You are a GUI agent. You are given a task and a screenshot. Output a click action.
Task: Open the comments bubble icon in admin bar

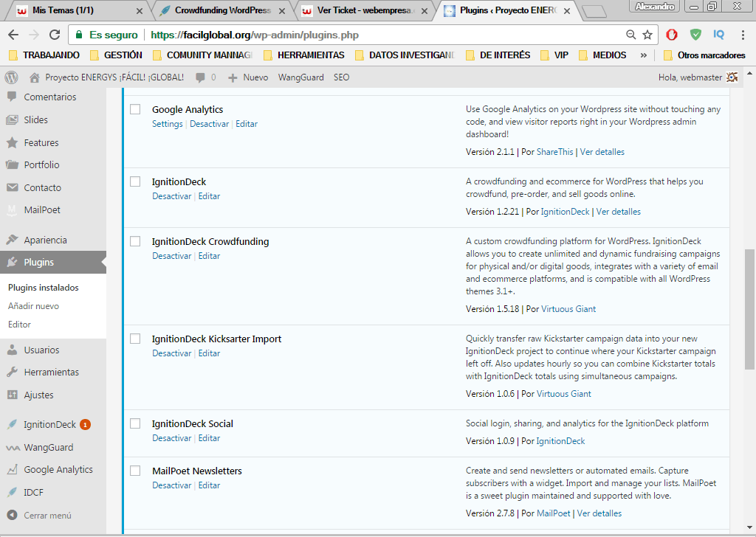click(200, 77)
